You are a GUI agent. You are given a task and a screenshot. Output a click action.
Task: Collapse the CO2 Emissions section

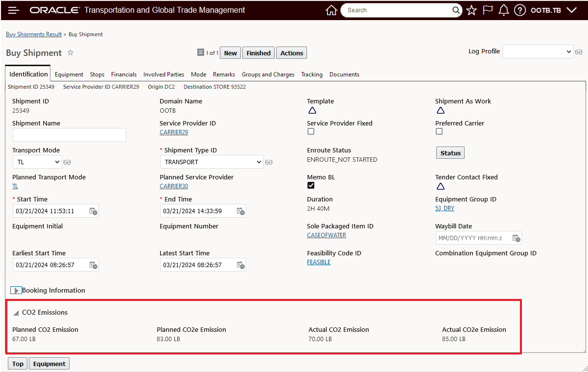(x=16, y=313)
